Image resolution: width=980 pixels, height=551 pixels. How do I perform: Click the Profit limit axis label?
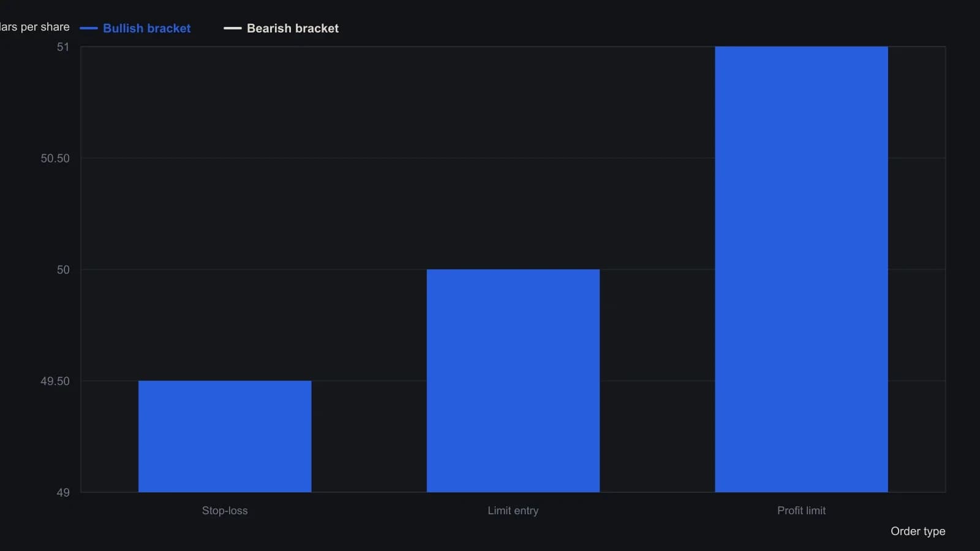coord(801,511)
